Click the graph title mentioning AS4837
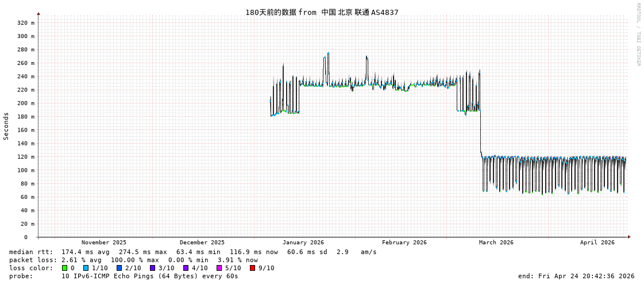The width and height of the screenshot is (644, 284). pyautogui.click(x=322, y=13)
